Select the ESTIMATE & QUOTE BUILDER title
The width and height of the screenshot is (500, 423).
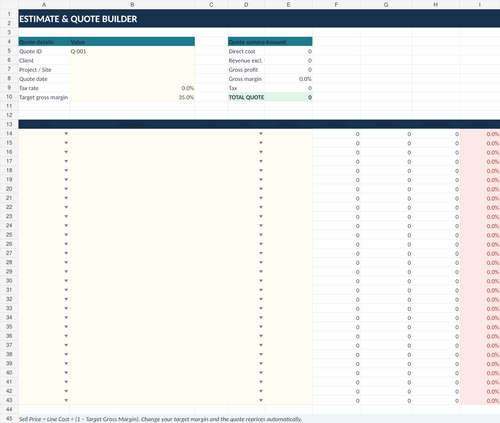78,19
